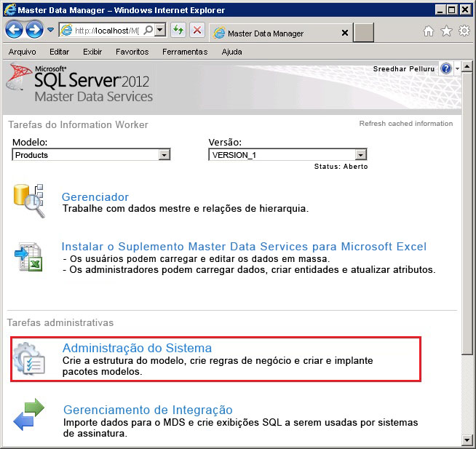Click the browser Back arrow button
This screenshot has width=476, height=449.
pyautogui.click(x=15, y=30)
